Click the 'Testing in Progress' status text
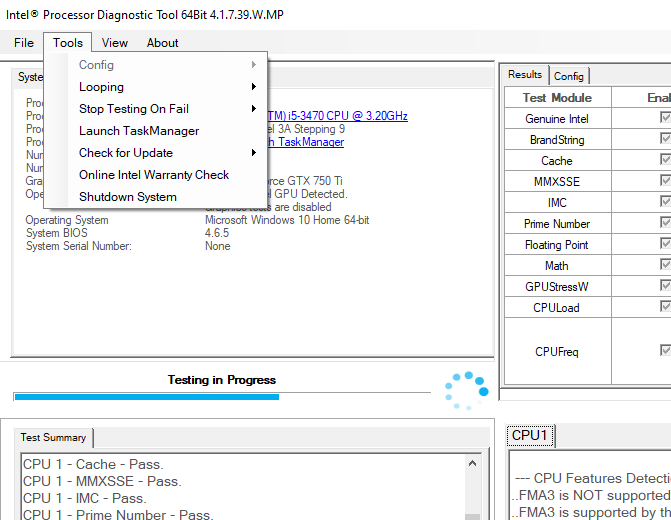 222,380
